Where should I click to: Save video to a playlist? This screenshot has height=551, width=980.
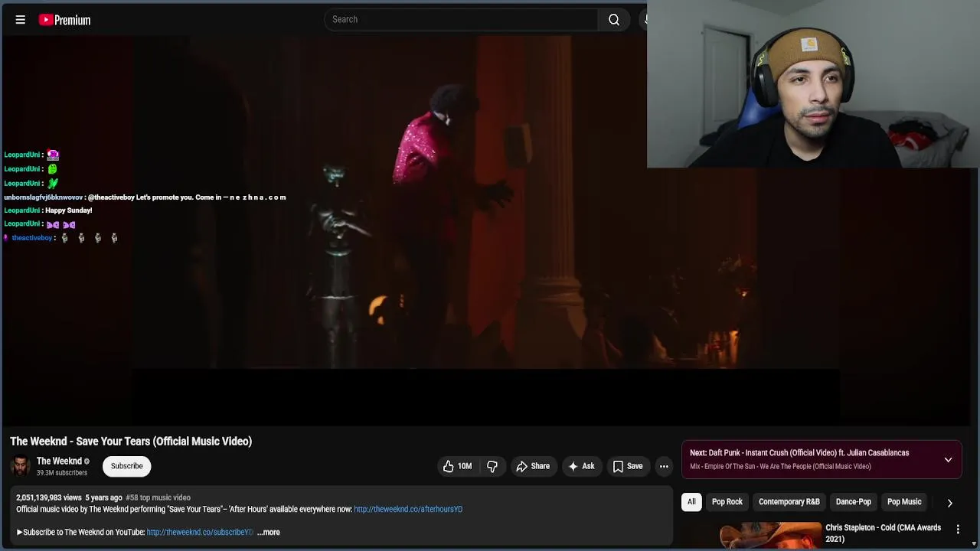[627, 466]
